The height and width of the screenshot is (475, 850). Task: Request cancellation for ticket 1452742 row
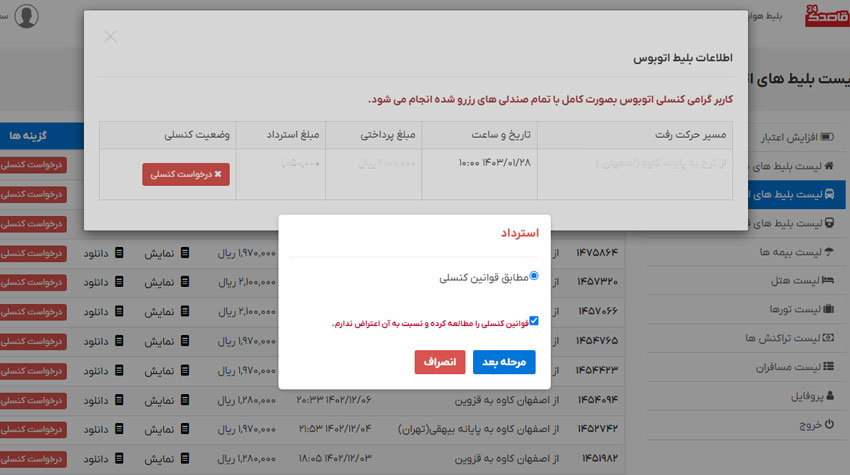point(33,429)
